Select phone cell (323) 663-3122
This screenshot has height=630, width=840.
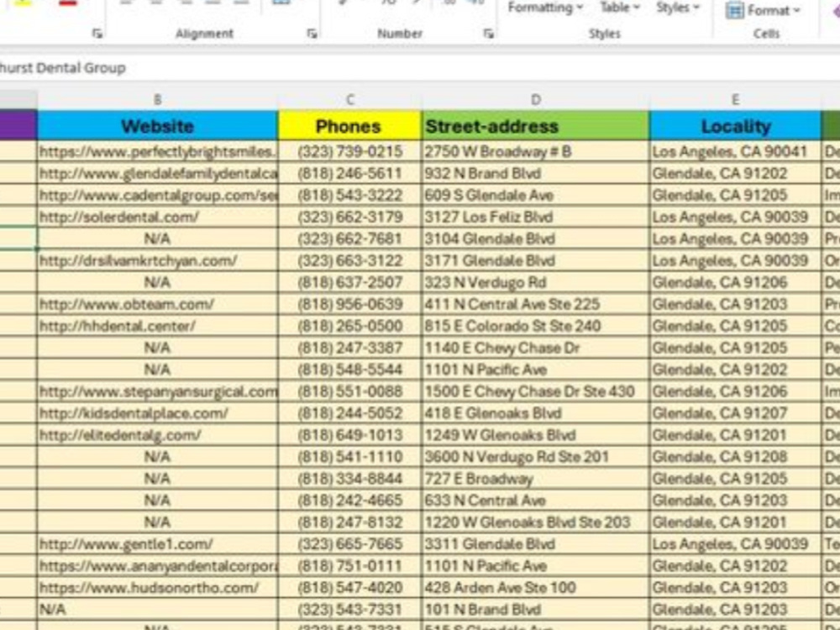(x=349, y=261)
